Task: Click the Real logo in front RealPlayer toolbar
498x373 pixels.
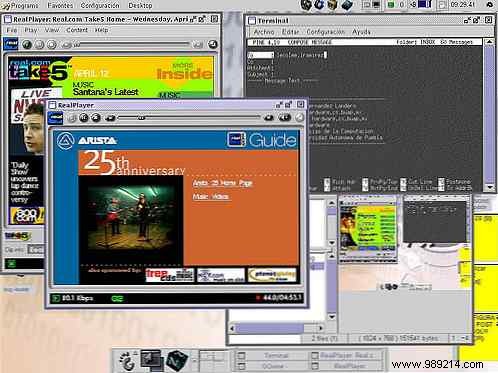Action: tap(55, 118)
